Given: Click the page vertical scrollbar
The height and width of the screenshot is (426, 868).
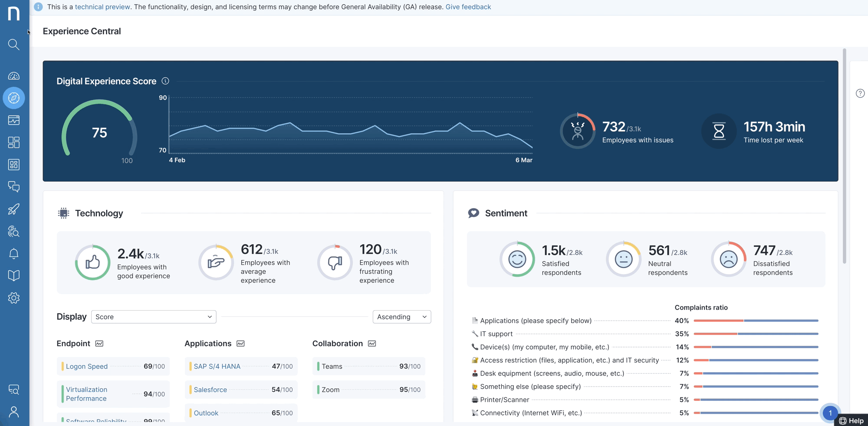Looking at the screenshot, I should coord(844,156).
